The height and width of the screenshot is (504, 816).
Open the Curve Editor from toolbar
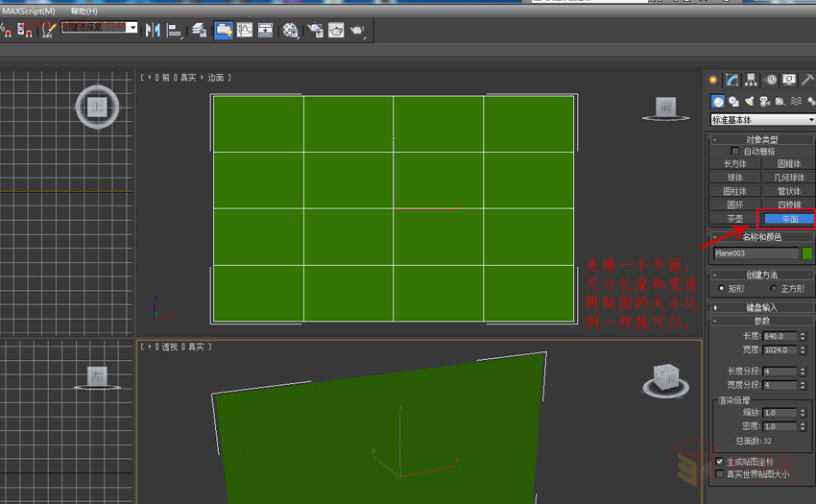click(245, 31)
